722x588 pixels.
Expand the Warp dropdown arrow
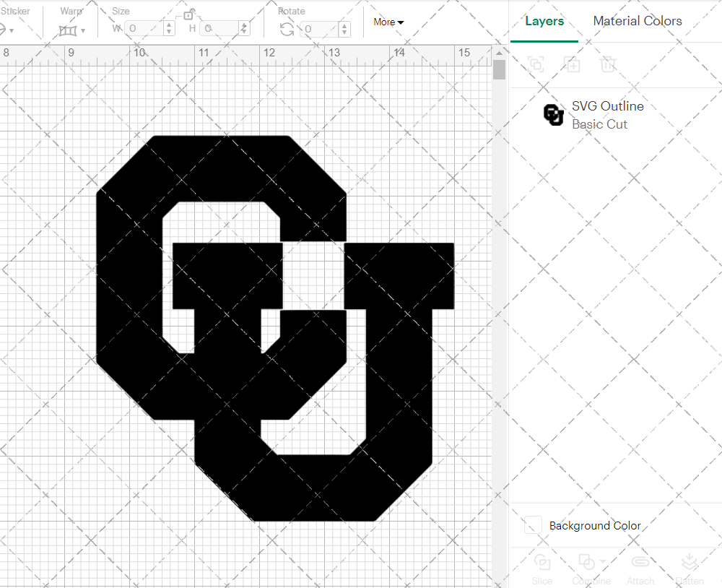click(x=83, y=31)
